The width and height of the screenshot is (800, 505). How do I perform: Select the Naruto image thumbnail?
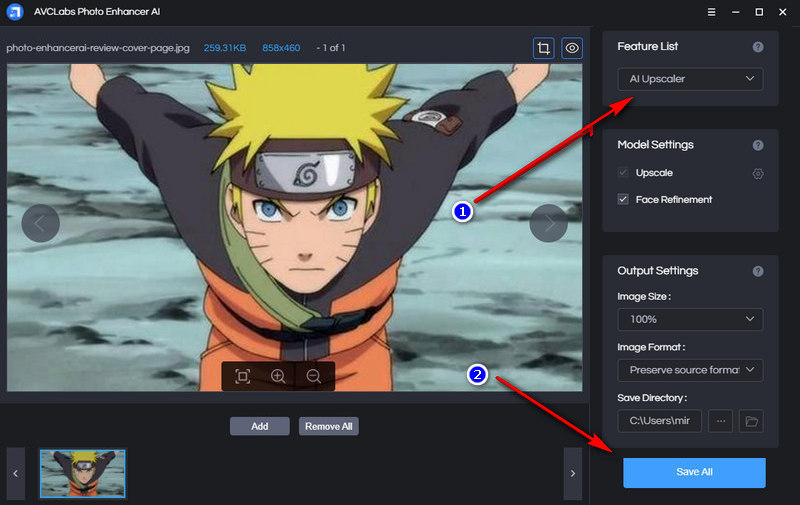pos(83,474)
